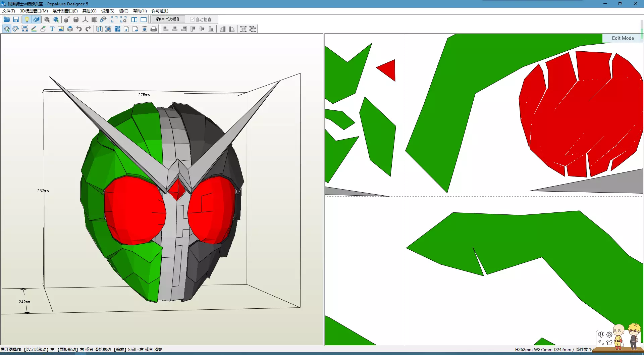Viewport: 644px width, 355px height.
Task: Open the 帮助(H) menu
Action: coord(140,11)
